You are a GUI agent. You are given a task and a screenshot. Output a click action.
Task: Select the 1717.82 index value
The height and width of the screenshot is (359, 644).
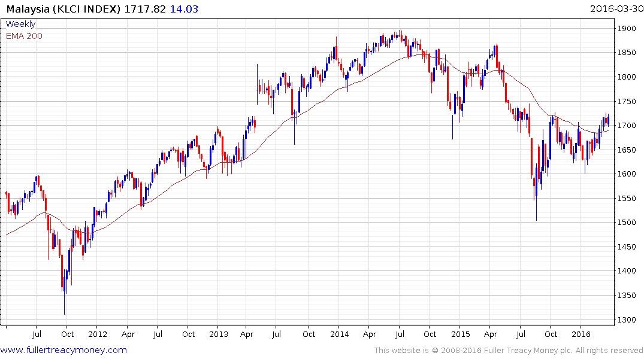(x=145, y=9)
